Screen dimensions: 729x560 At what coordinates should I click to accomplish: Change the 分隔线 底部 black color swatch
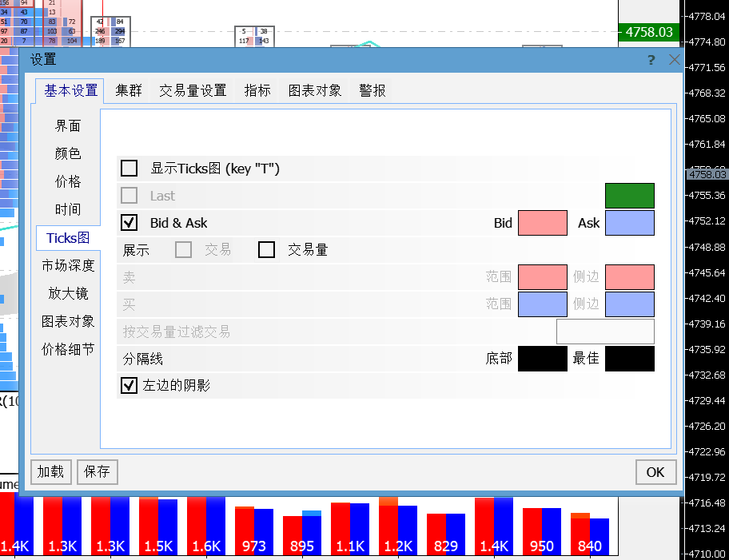[x=543, y=359]
